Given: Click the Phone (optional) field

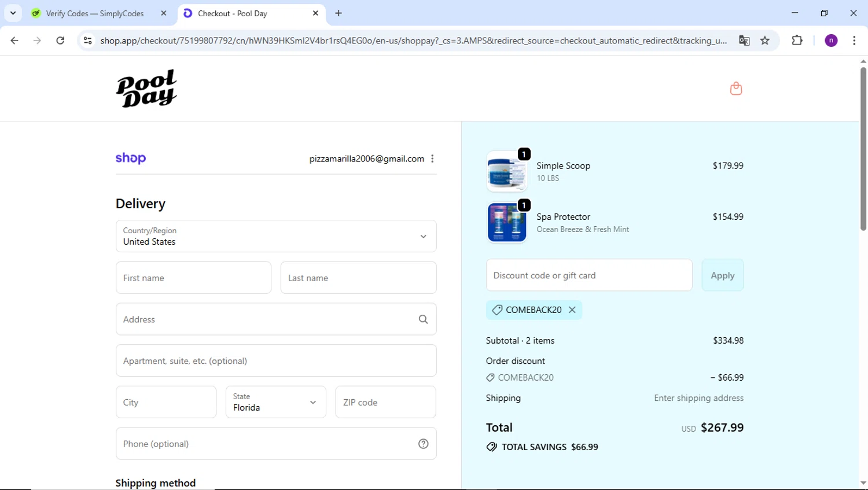Looking at the screenshot, I should 276,444.
